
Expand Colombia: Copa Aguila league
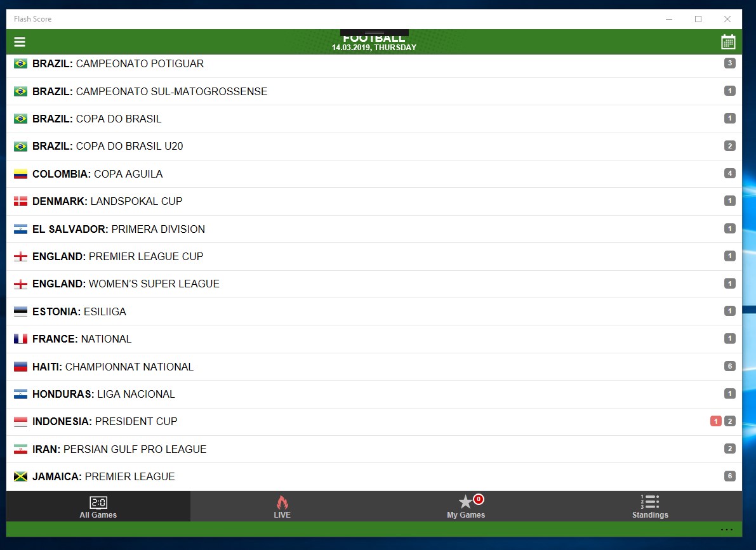pyautogui.click(x=374, y=174)
